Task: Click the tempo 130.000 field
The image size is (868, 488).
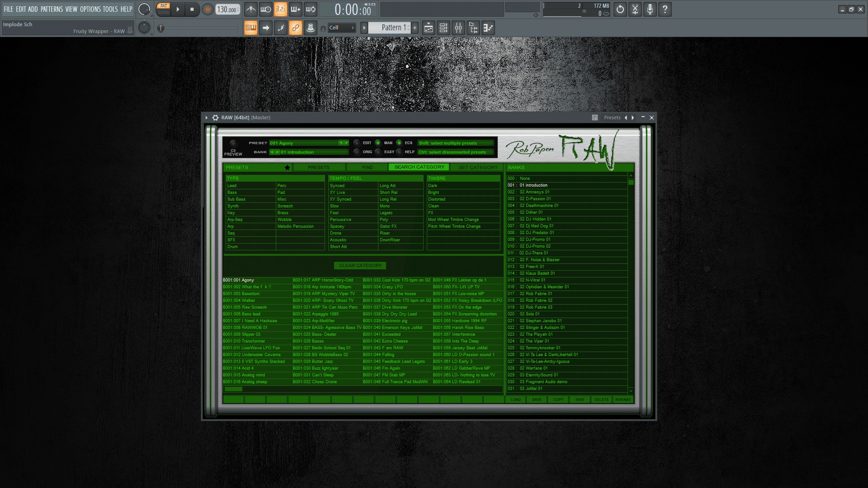Action: pyautogui.click(x=227, y=9)
